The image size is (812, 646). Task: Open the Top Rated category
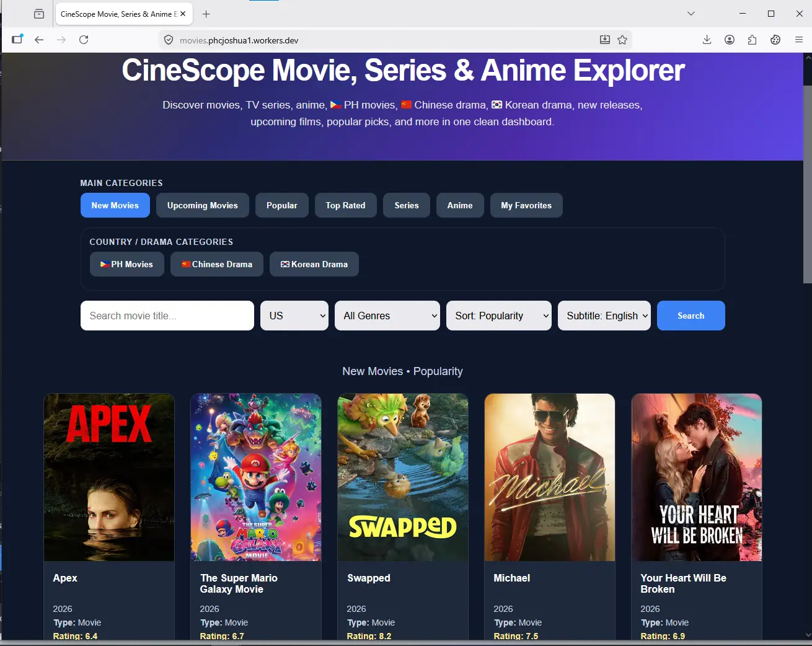(x=346, y=205)
